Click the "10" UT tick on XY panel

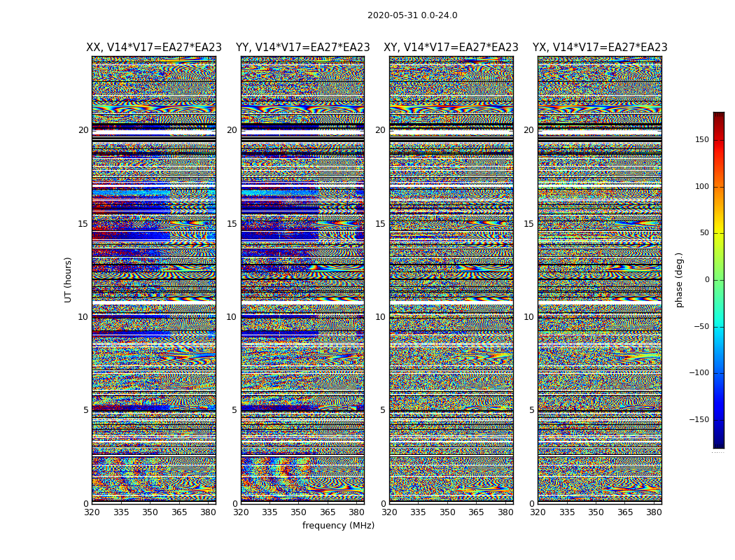(x=381, y=317)
